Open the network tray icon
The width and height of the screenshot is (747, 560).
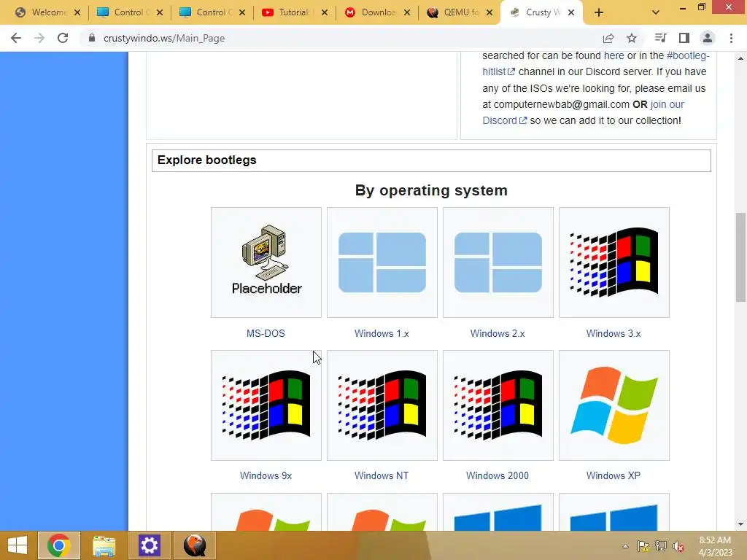click(x=661, y=546)
